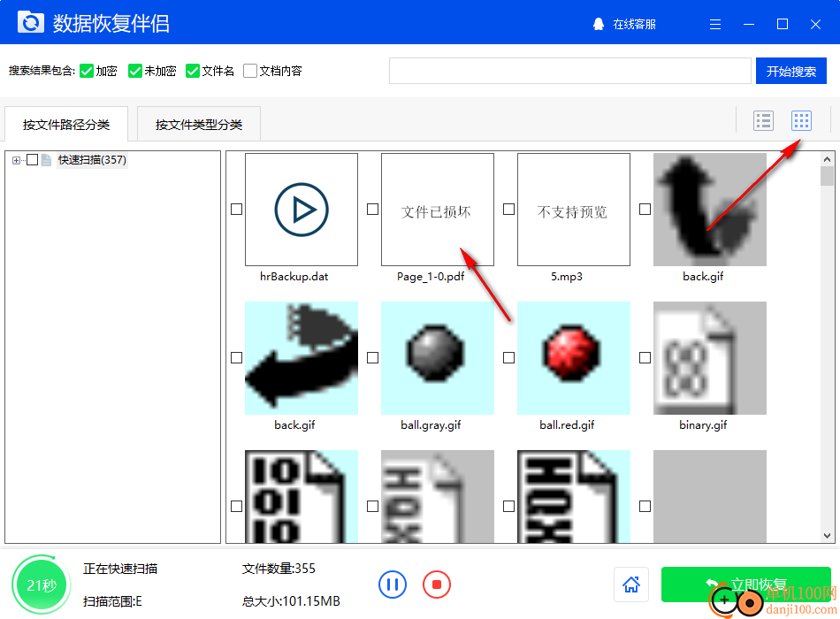
Task: Click the 总大小:101.15MB status text
Action: click(291, 601)
